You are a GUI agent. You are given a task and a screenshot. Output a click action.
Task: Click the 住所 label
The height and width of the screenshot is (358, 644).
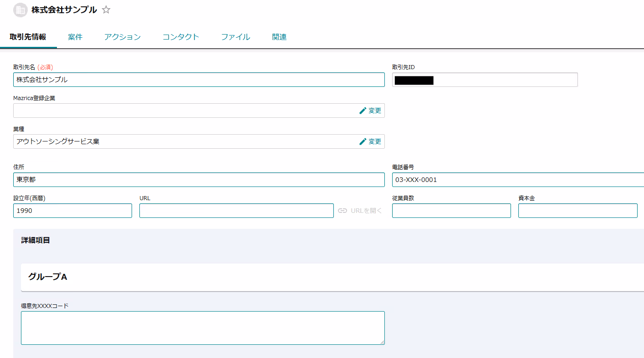click(x=19, y=167)
